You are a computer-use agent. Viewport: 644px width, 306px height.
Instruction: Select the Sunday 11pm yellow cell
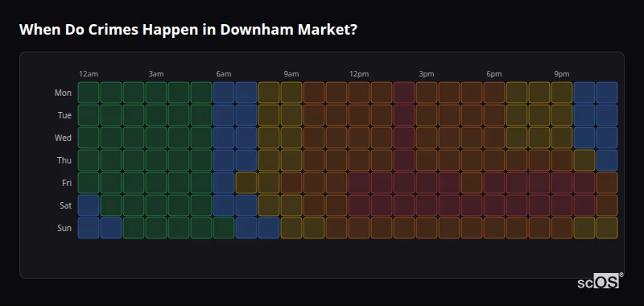607,228
